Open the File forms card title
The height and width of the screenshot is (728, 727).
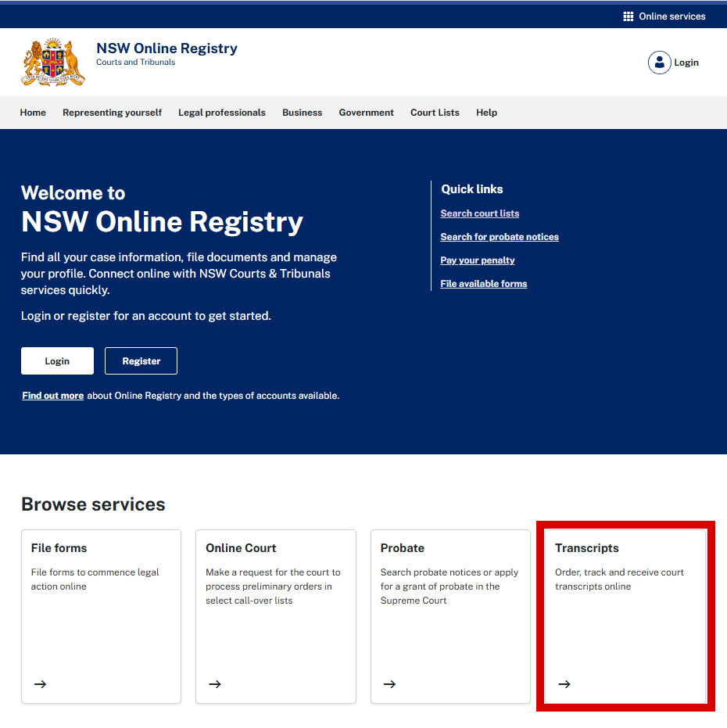point(59,548)
